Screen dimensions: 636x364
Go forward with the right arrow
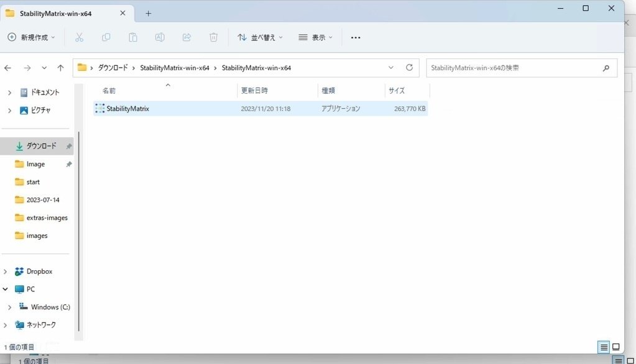(27, 68)
